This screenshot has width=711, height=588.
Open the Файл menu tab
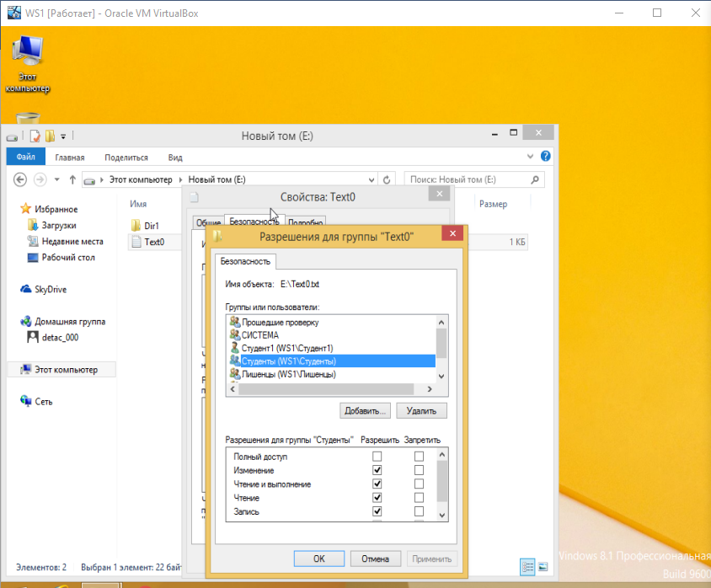[x=25, y=157]
